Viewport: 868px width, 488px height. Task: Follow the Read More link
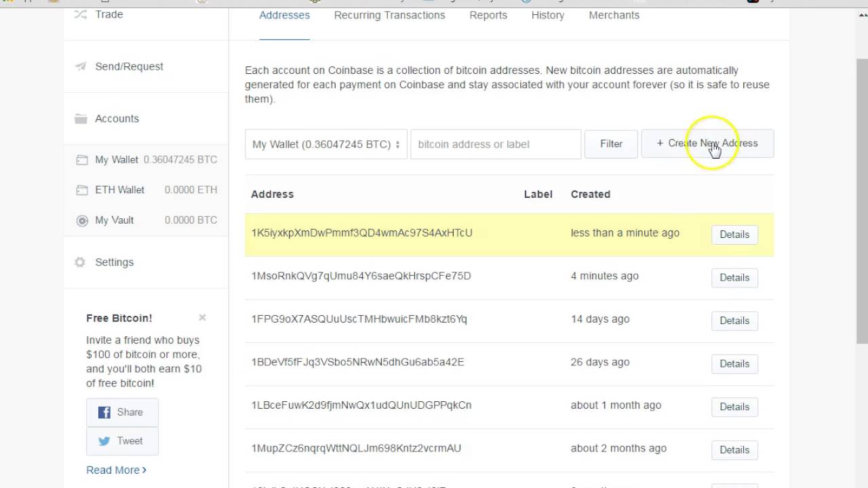[x=116, y=470]
